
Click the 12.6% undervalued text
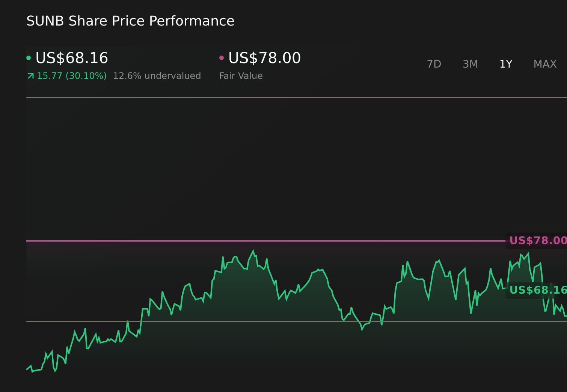coord(157,75)
